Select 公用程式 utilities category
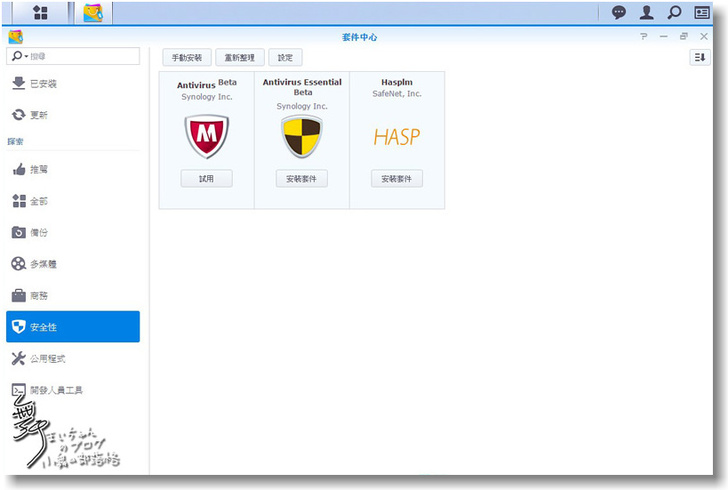The height and width of the screenshot is (490, 728). pyautogui.click(x=73, y=359)
